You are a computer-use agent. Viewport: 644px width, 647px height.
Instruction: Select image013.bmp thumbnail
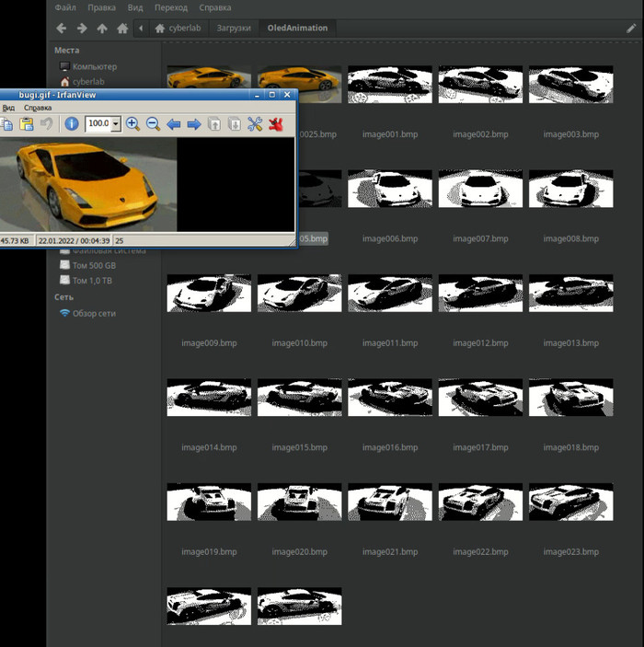571,293
